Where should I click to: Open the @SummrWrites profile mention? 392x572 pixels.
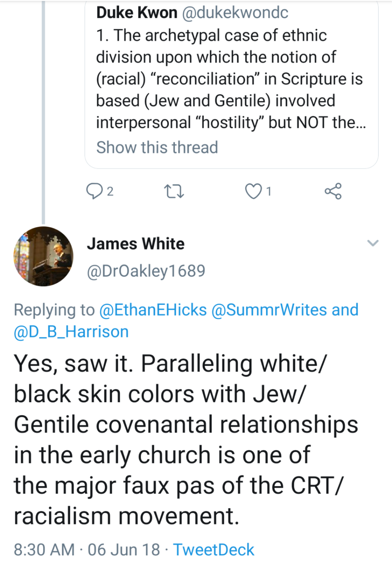click(269, 310)
